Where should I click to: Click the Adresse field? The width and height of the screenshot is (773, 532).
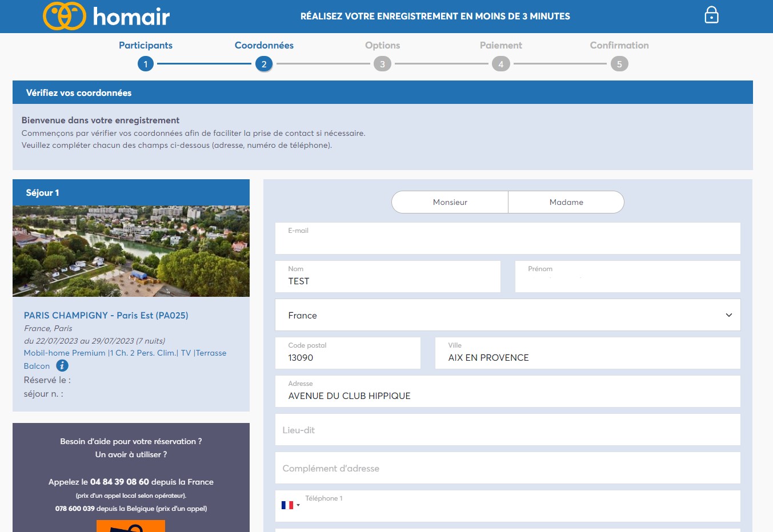coord(508,392)
